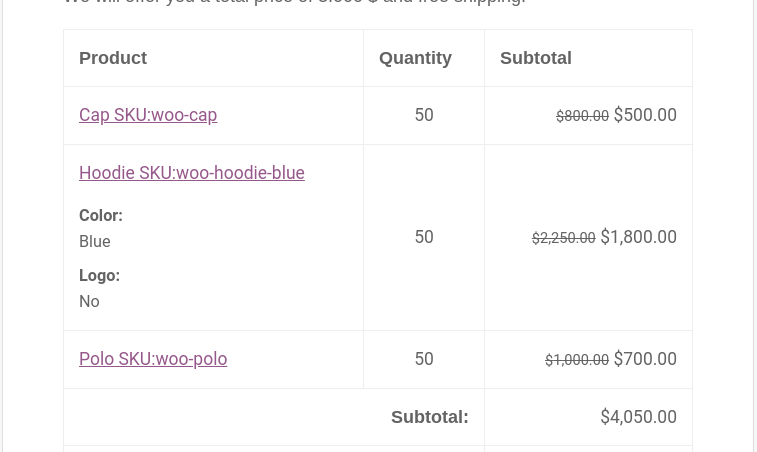757x452 pixels.
Task: Open the Hoodie SKU:woo-hoodie-blue product link
Action: click(191, 173)
